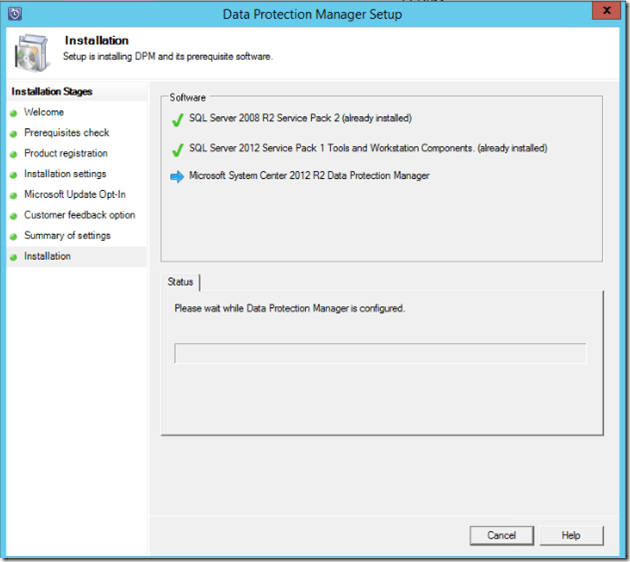The width and height of the screenshot is (630, 562).
Task: Open the Microsoft Update Opt-In stage
Action: tap(74, 195)
